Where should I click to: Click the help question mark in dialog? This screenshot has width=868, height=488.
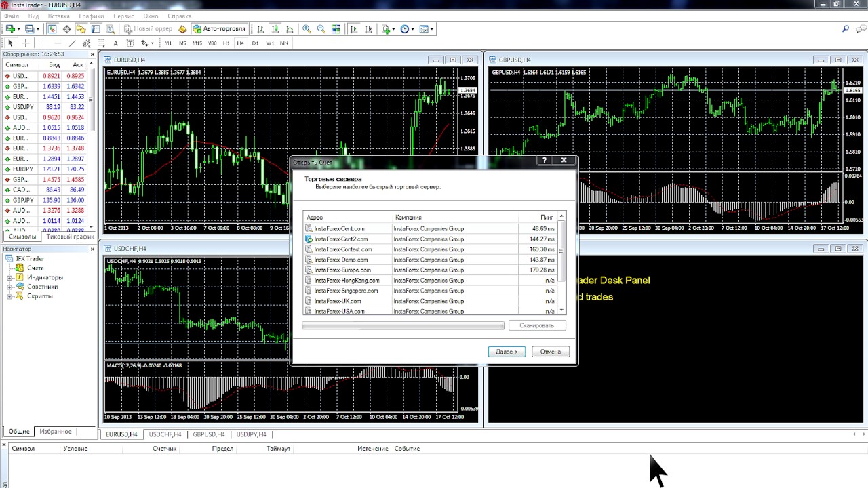pyautogui.click(x=543, y=161)
